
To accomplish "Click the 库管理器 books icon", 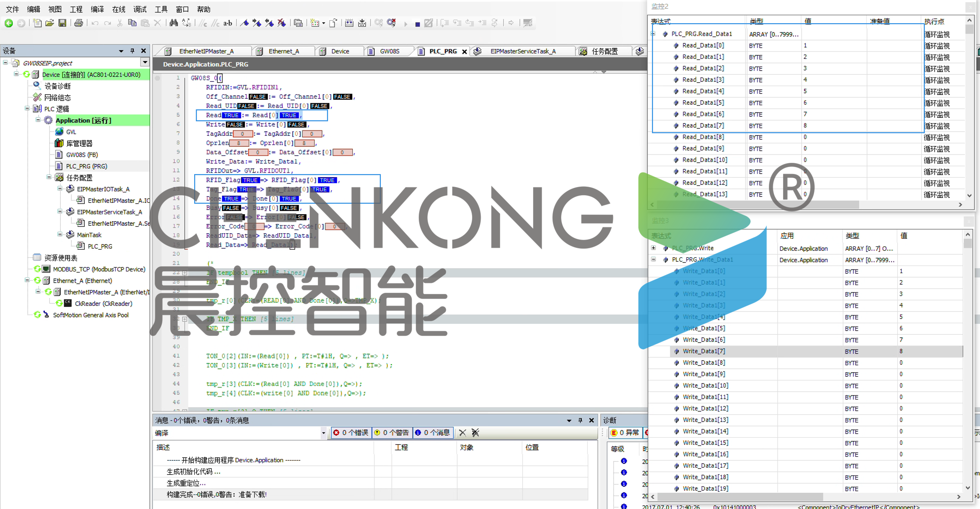I will [x=59, y=143].
